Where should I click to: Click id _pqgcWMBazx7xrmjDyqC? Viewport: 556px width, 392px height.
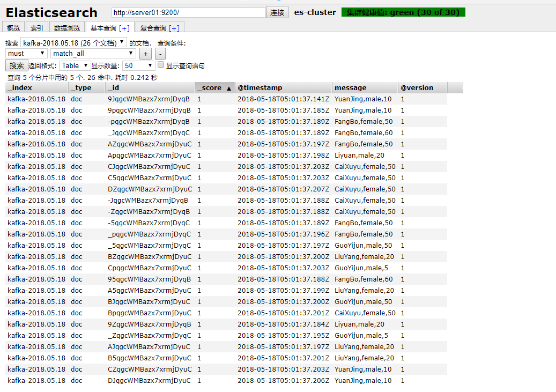click(x=149, y=234)
